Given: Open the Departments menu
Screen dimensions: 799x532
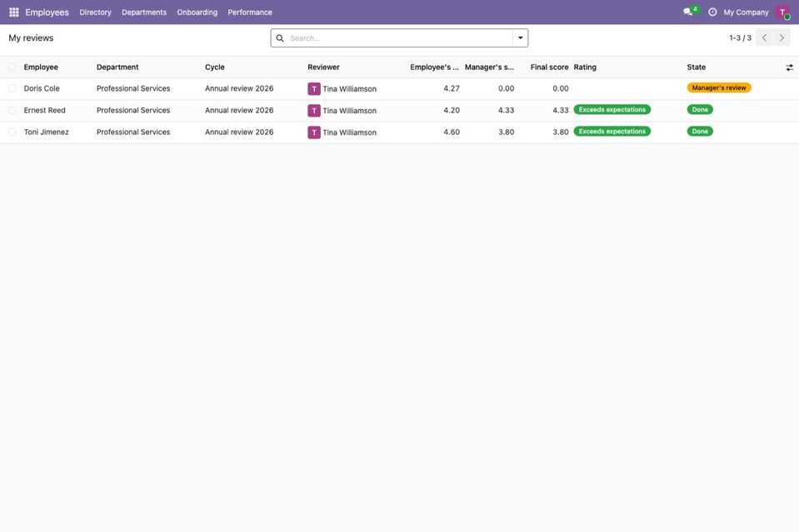Looking at the screenshot, I should [x=144, y=12].
